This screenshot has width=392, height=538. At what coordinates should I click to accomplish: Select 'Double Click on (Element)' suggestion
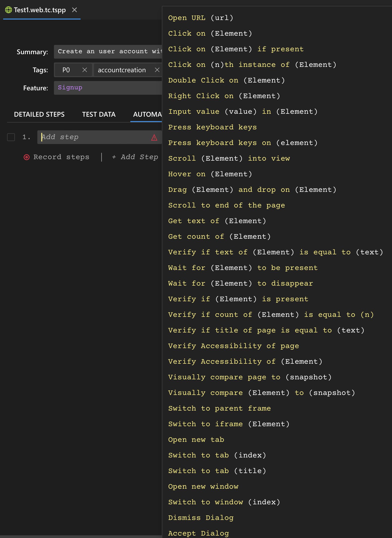coord(226,80)
